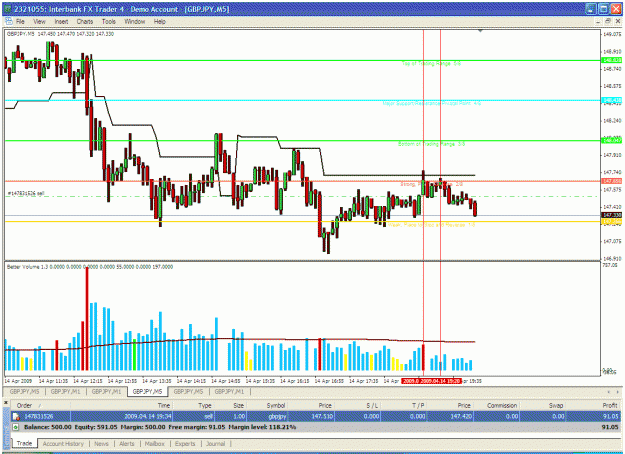Select order number 147831526 in the trade list
Screen dimensions: 625x454
click(39, 416)
